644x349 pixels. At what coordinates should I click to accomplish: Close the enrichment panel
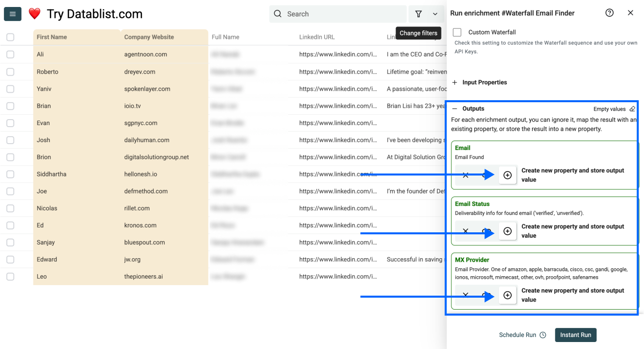pos(631,13)
